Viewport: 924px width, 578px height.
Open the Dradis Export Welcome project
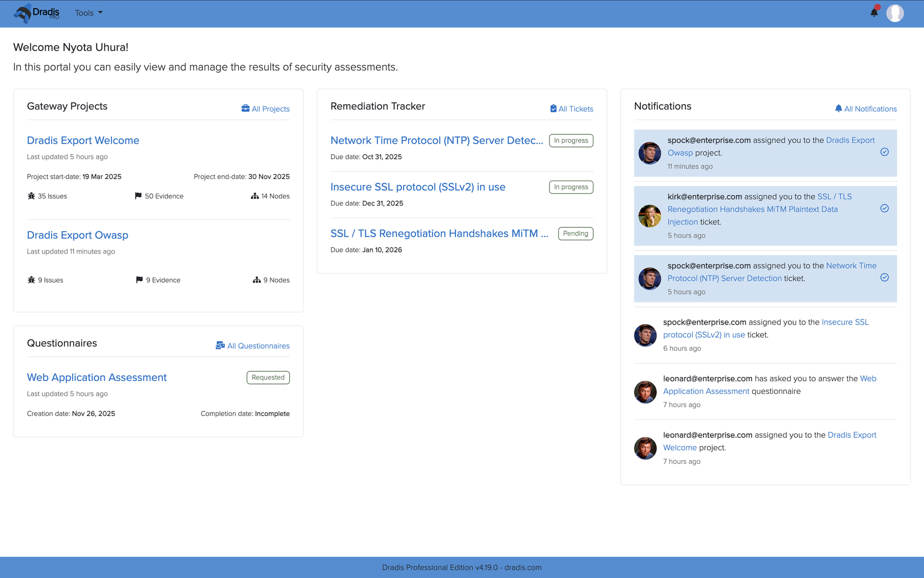pyautogui.click(x=83, y=140)
